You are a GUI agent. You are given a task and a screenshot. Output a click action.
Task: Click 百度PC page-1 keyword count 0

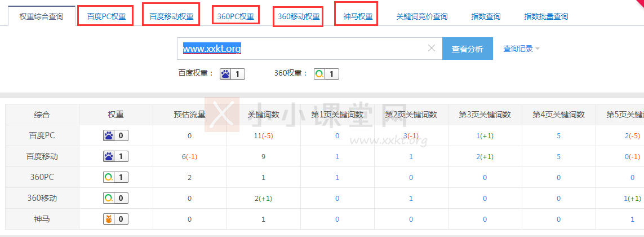[x=337, y=136]
